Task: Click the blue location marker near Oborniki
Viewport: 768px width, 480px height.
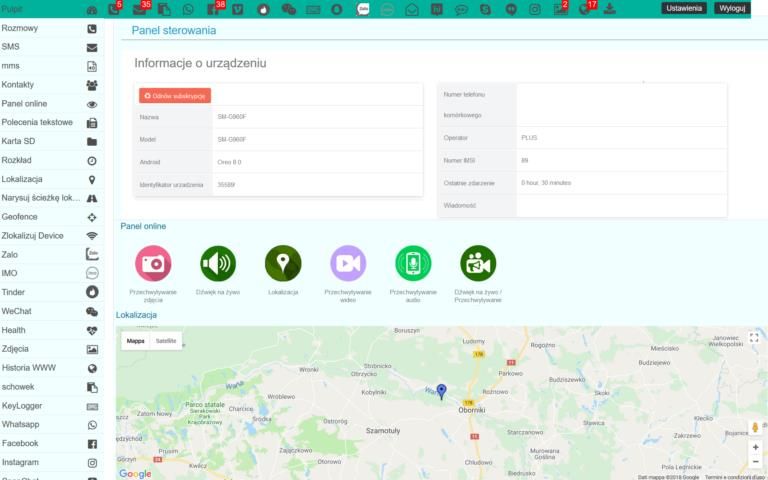Action: pyautogui.click(x=441, y=391)
